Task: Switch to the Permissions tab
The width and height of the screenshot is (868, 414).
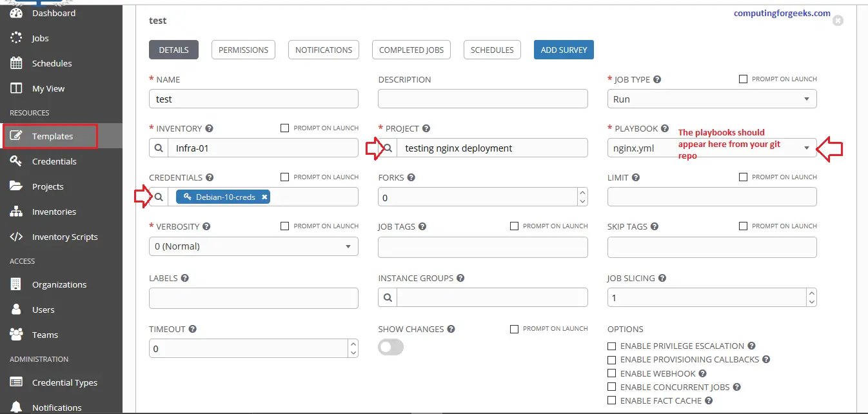Action: [x=243, y=49]
